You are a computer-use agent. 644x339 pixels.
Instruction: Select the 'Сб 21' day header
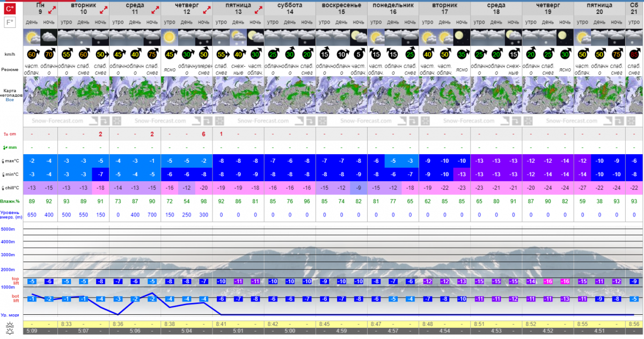[x=634, y=8]
